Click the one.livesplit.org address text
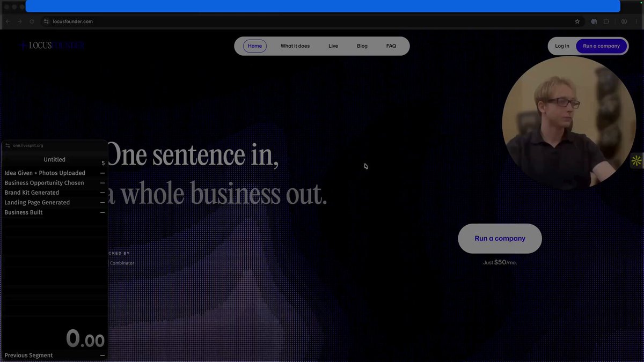This screenshot has width=644, height=362. (28, 145)
